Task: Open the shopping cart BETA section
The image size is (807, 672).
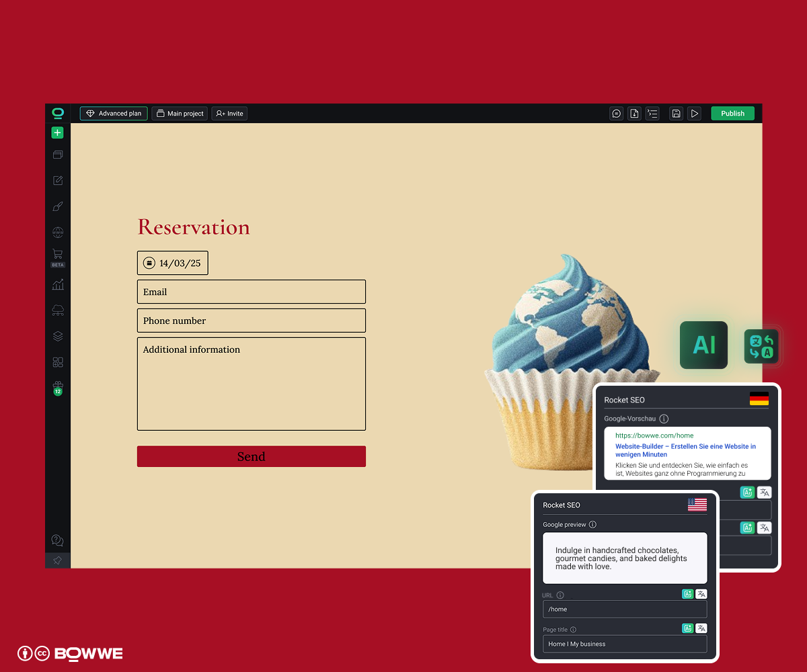Action: click(58, 258)
